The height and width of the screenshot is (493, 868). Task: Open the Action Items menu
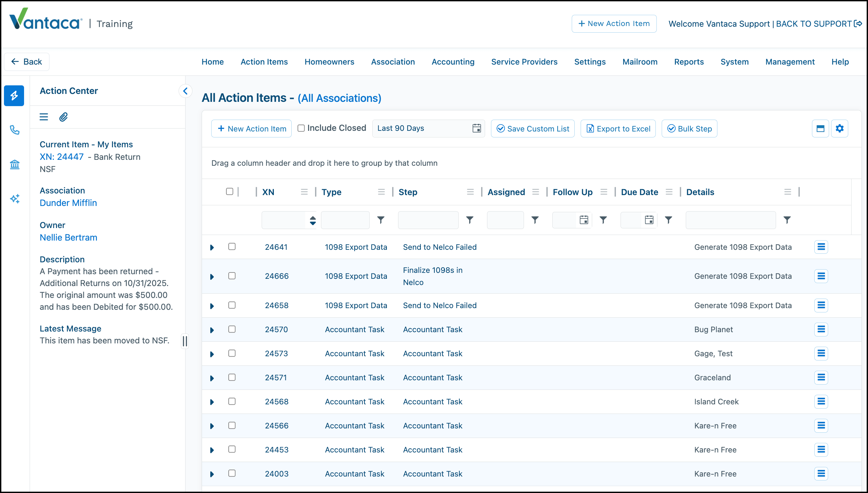pos(264,62)
